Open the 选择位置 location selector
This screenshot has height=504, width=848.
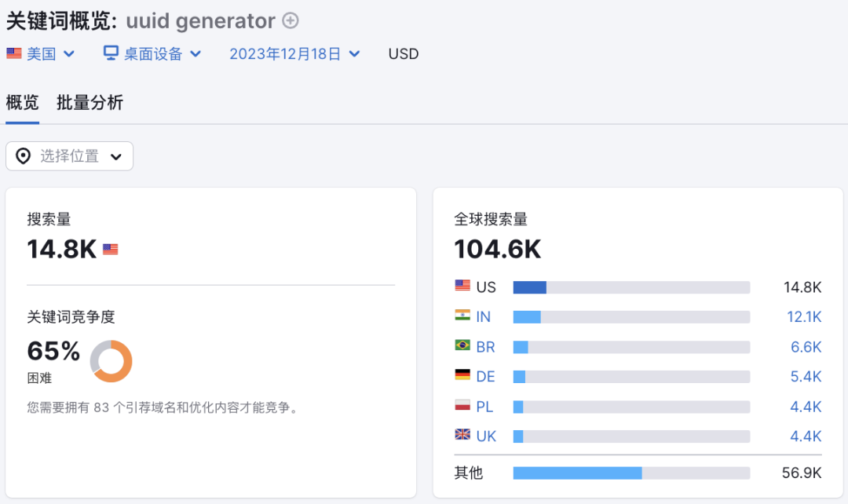point(70,156)
